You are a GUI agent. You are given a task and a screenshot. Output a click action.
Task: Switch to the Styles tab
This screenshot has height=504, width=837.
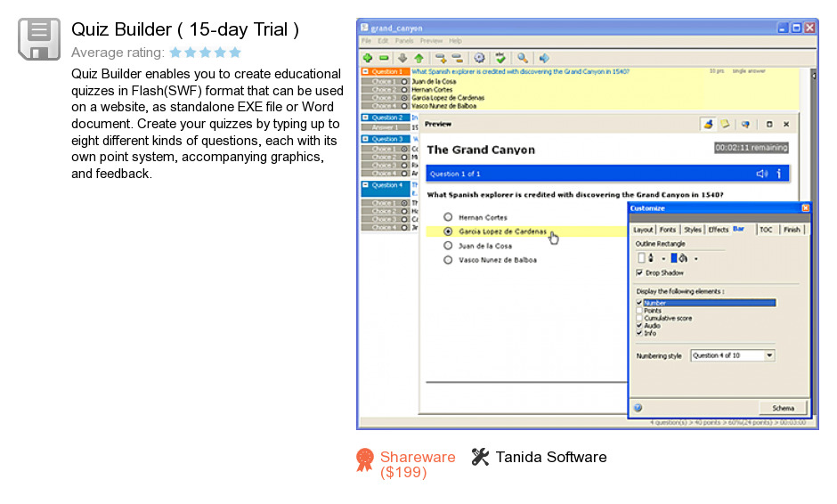693,230
